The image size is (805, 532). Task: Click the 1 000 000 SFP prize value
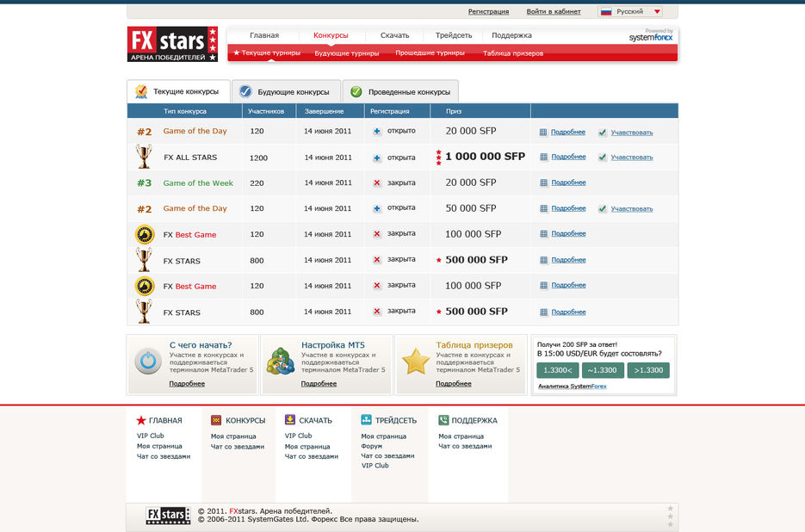point(486,157)
